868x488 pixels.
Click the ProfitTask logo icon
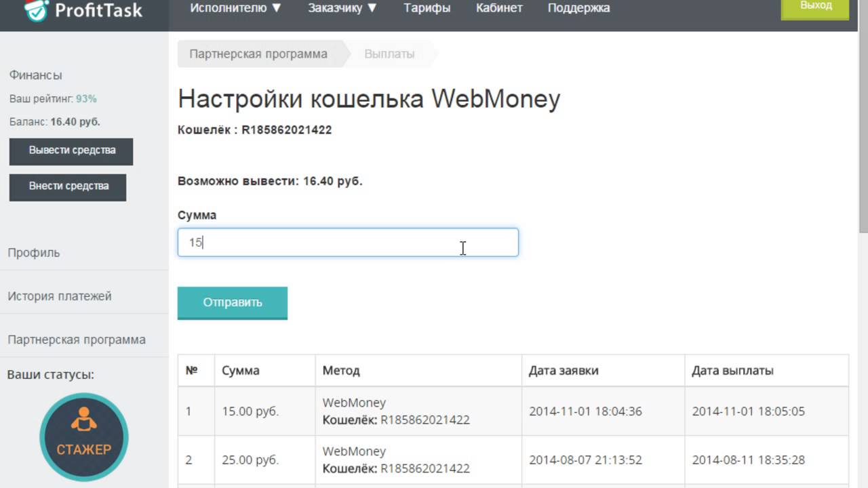point(36,9)
